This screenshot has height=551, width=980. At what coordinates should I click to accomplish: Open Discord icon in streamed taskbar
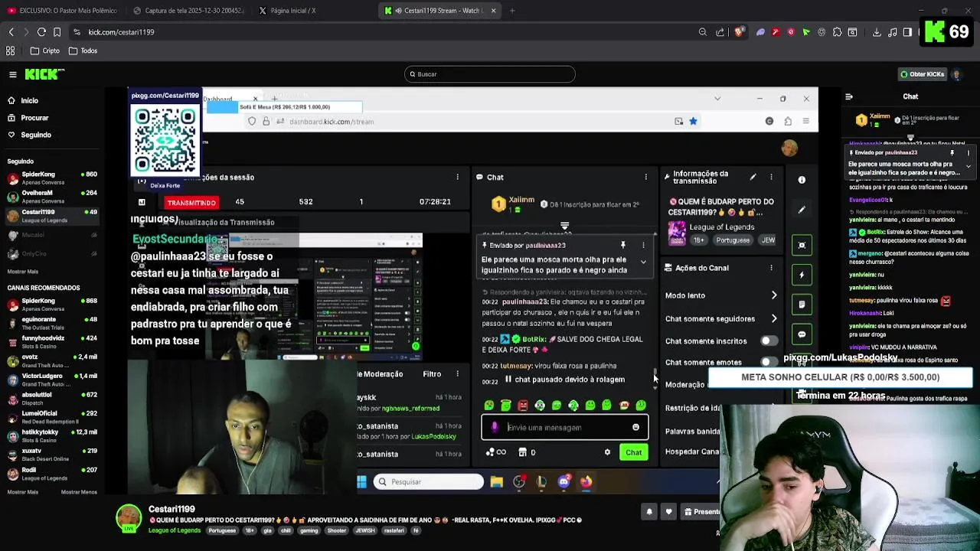coord(564,481)
